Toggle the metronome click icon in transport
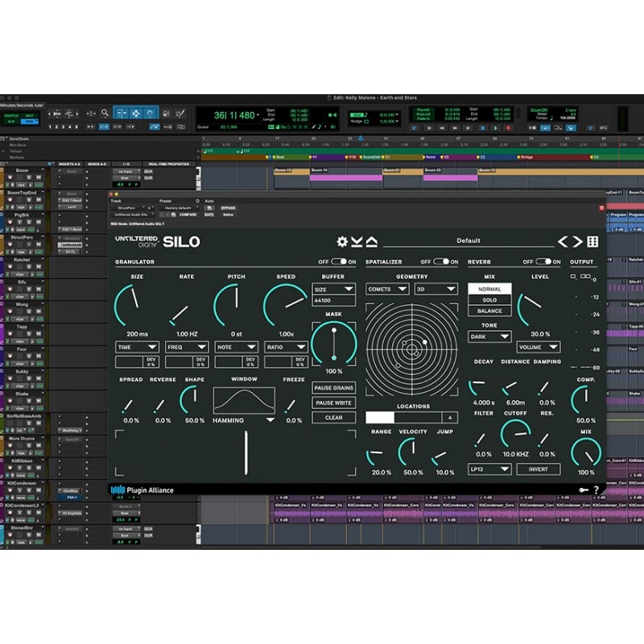This screenshot has height=644, width=644. pyautogui.click(x=546, y=128)
